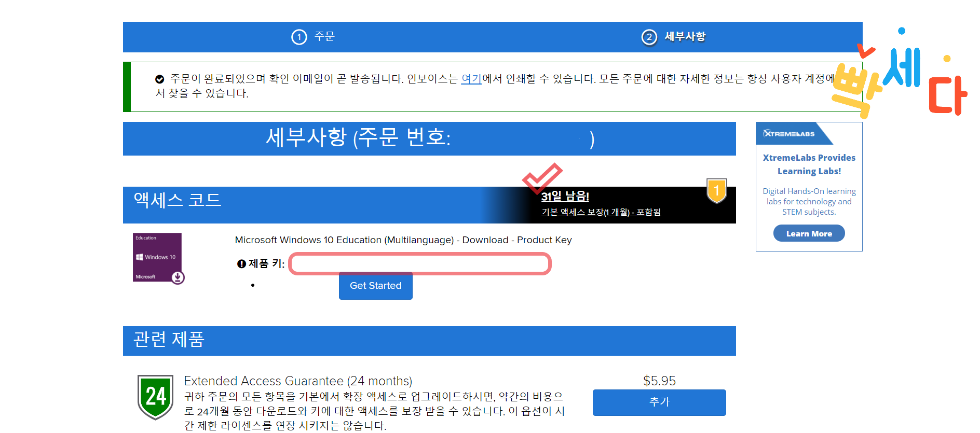Click the 추가 button for $5.95 item
Viewport: 980px width, 433px height.
coord(659,402)
